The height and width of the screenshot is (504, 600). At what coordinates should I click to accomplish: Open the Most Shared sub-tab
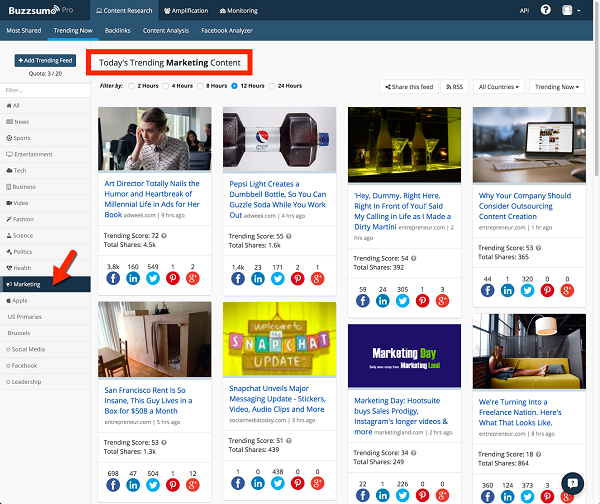point(24,30)
